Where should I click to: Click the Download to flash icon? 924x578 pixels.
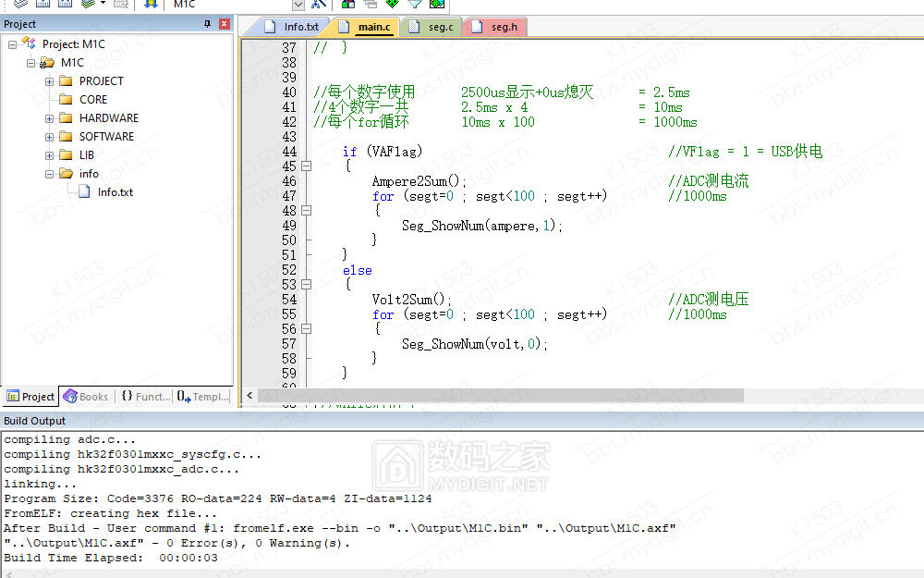tap(151, 4)
